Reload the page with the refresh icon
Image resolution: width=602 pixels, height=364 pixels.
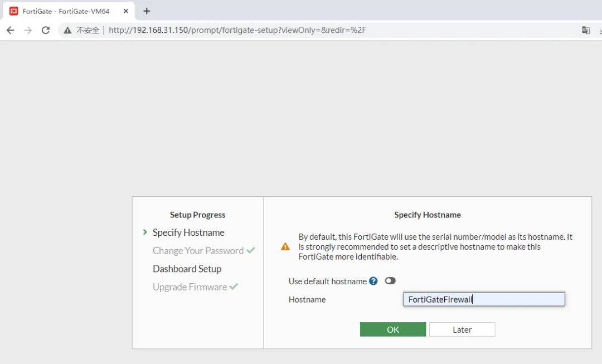click(46, 30)
